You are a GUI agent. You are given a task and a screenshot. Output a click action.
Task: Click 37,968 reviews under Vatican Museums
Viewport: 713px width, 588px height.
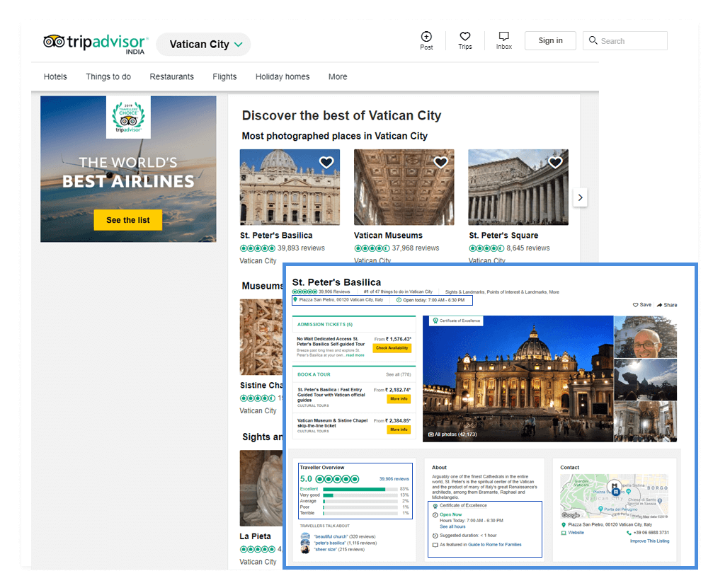(415, 248)
